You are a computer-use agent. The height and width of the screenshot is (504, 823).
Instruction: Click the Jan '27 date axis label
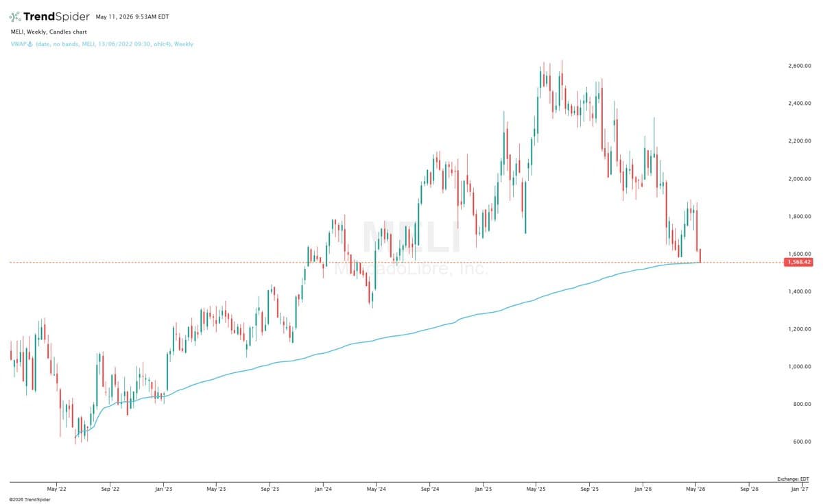tap(799, 489)
